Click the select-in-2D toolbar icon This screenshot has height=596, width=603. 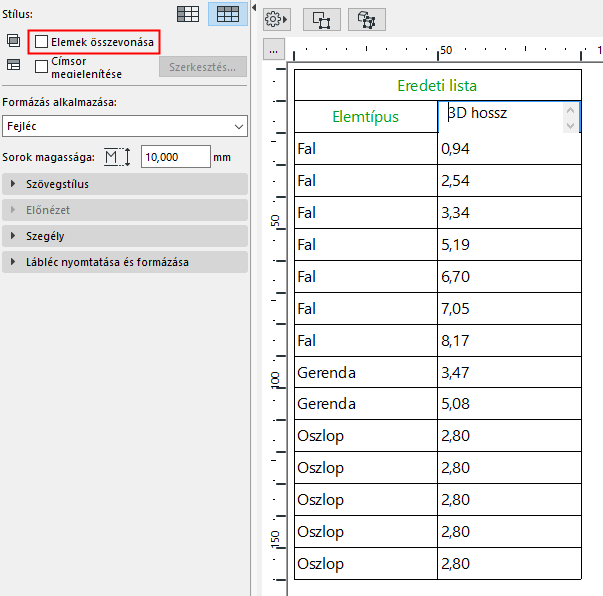[320, 19]
